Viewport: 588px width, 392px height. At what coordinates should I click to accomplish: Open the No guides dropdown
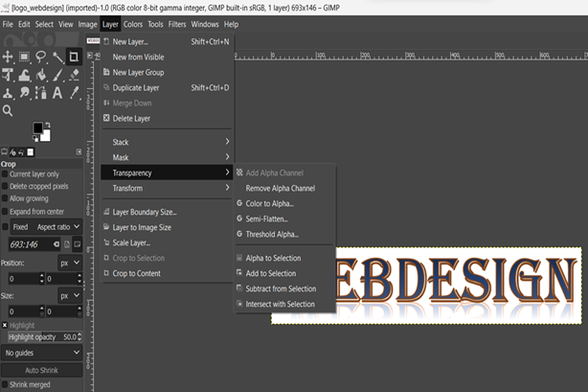click(x=44, y=352)
